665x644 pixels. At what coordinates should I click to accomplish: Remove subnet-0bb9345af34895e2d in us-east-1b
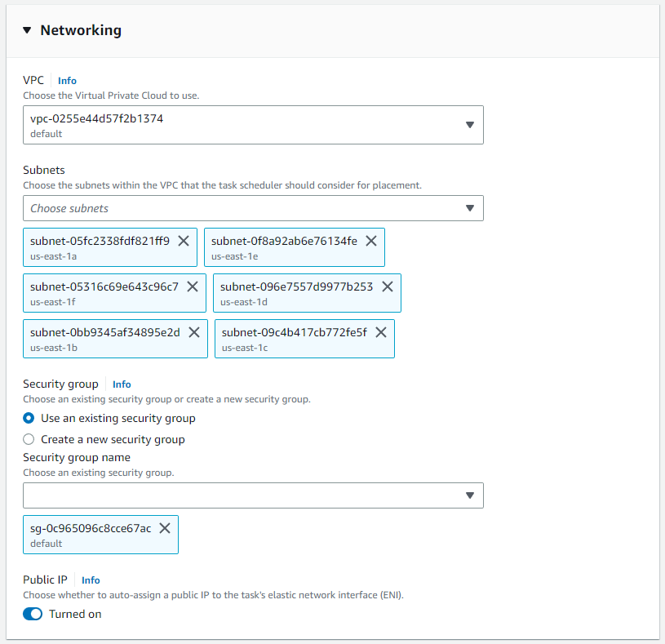tap(194, 332)
